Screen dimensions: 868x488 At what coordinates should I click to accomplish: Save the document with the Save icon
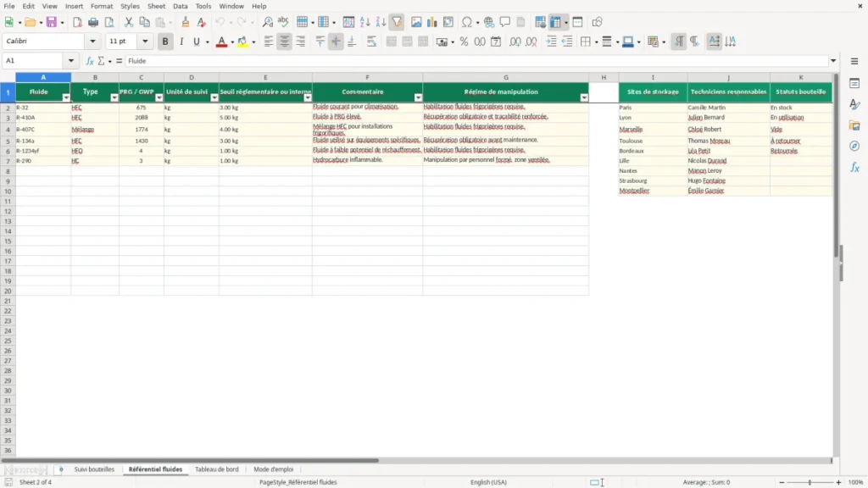pyautogui.click(x=52, y=22)
